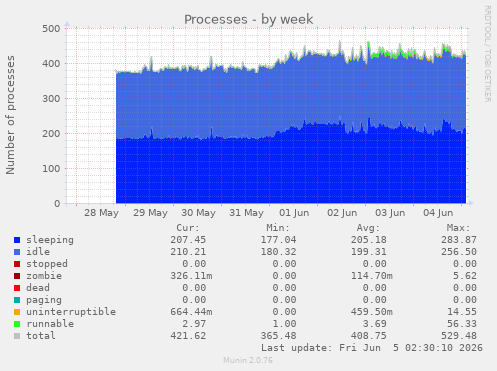The image size is (497, 371).
Task: Click the 400 y-axis tick label
Action: (51, 63)
